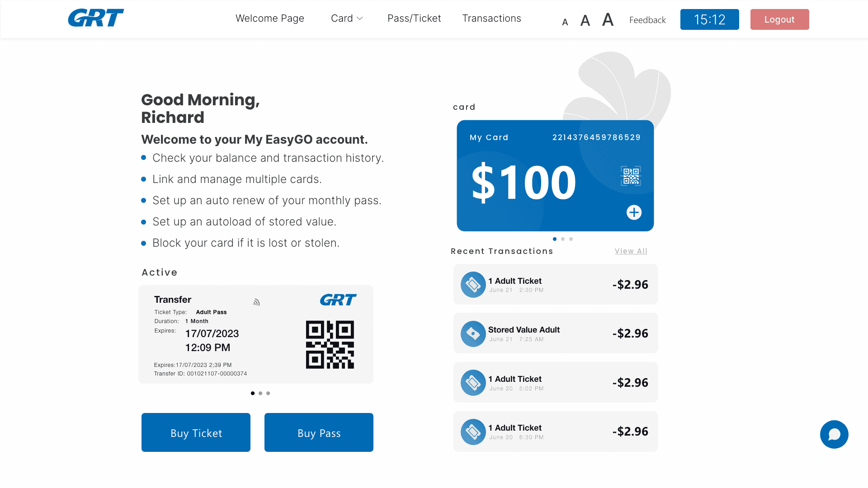868x488 pixels.
Task: Expand the Card dropdown menu
Action: (347, 19)
